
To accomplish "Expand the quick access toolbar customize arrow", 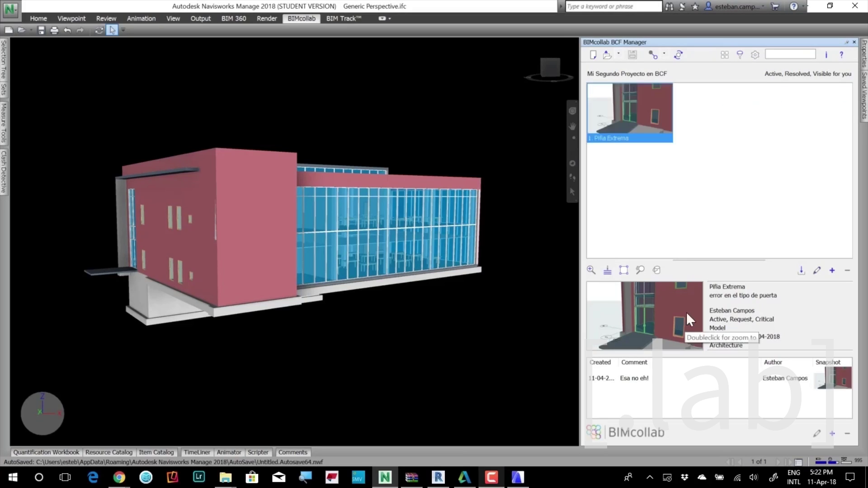I will tap(123, 30).
